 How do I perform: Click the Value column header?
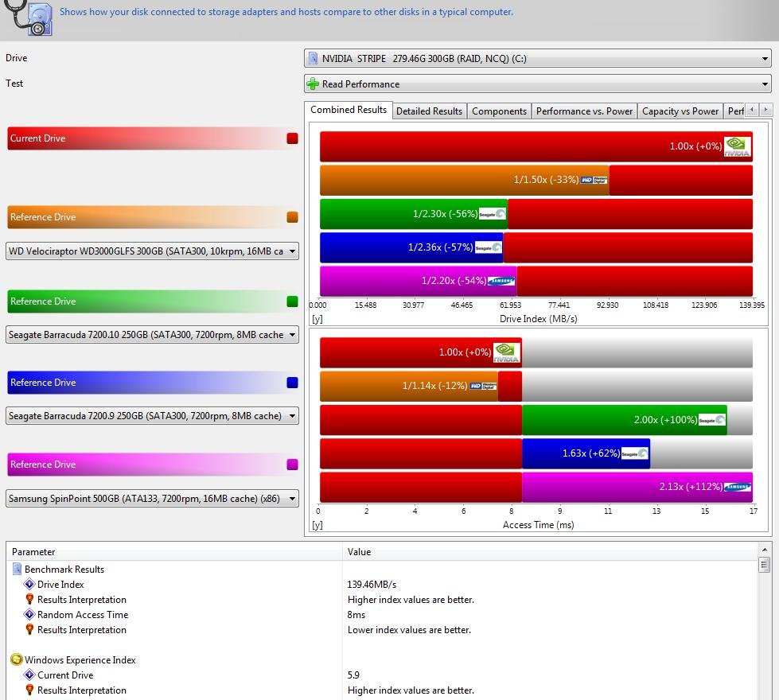pos(550,552)
